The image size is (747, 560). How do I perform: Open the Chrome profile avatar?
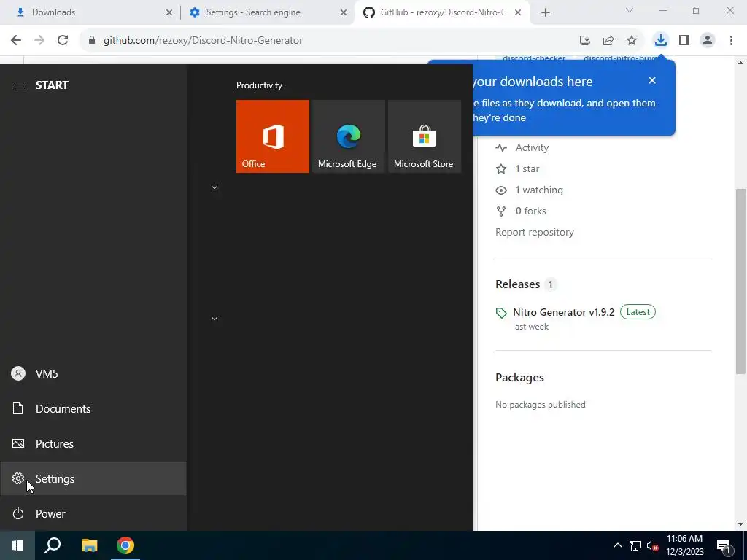pyautogui.click(x=708, y=41)
